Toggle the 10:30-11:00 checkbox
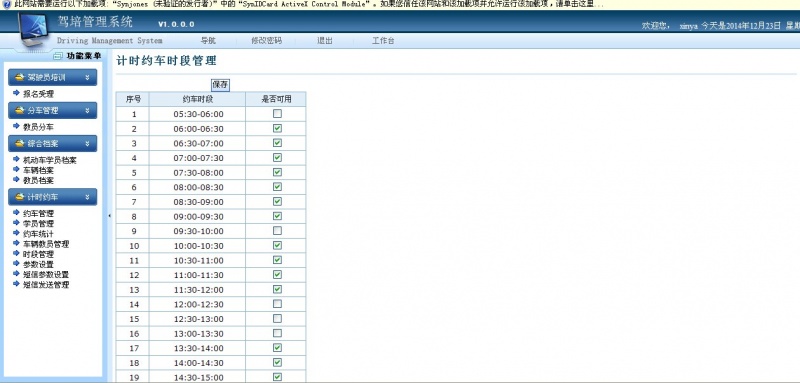The width and height of the screenshot is (800, 383). click(x=277, y=260)
